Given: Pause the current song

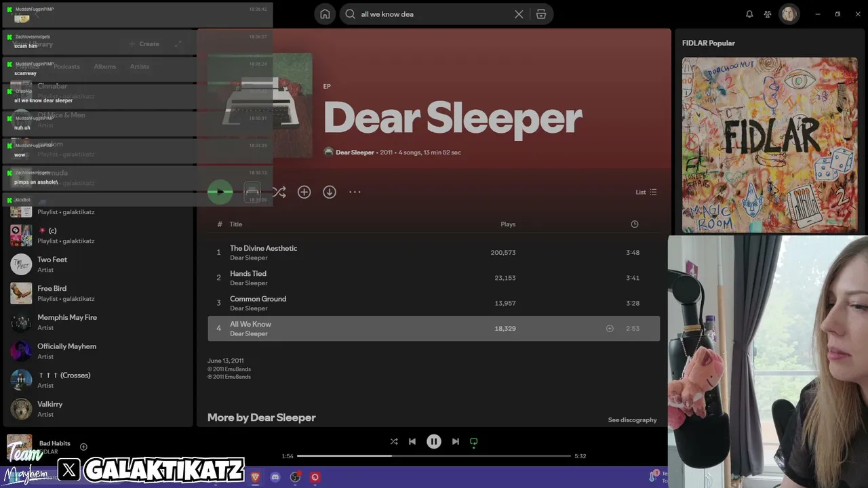Looking at the screenshot, I should tap(434, 442).
